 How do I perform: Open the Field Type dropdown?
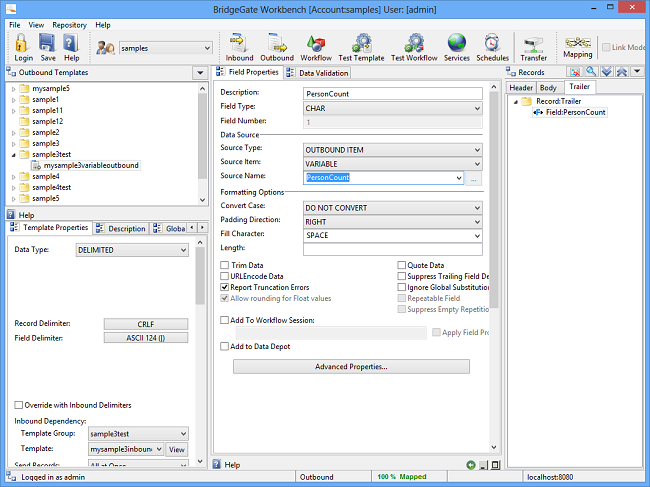point(393,108)
